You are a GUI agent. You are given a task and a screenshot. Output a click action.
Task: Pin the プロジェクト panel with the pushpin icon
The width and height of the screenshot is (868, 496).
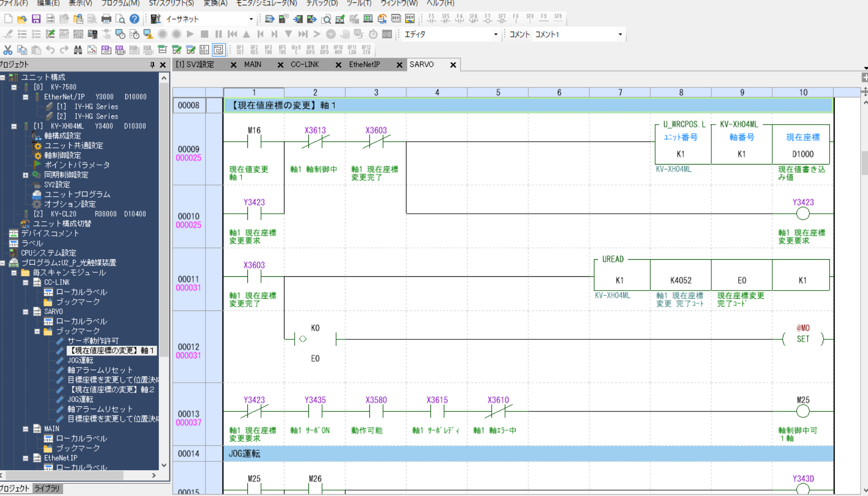(152, 64)
